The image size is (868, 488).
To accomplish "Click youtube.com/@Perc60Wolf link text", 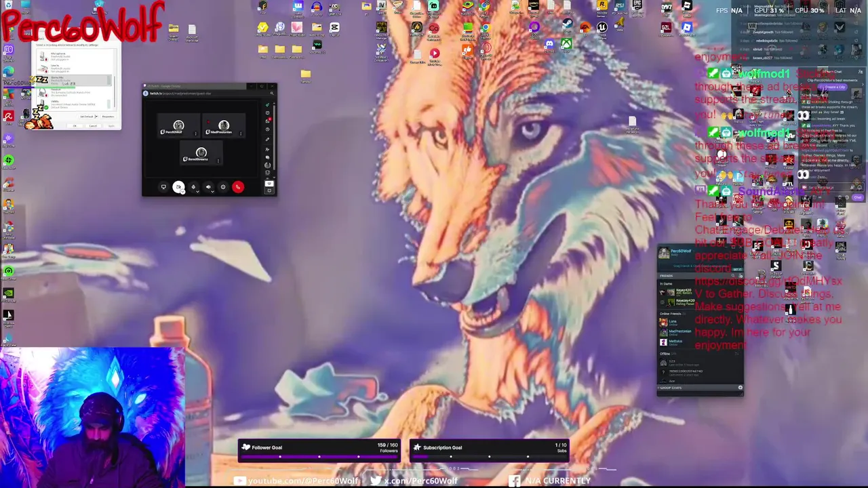I will [303, 481].
